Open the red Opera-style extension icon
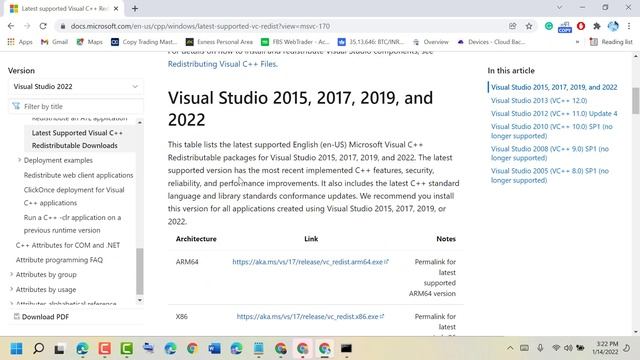 [581, 26]
